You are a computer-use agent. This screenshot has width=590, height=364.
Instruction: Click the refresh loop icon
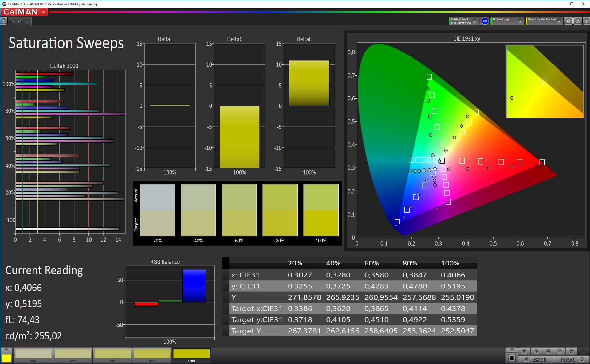pyautogui.click(x=571, y=351)
